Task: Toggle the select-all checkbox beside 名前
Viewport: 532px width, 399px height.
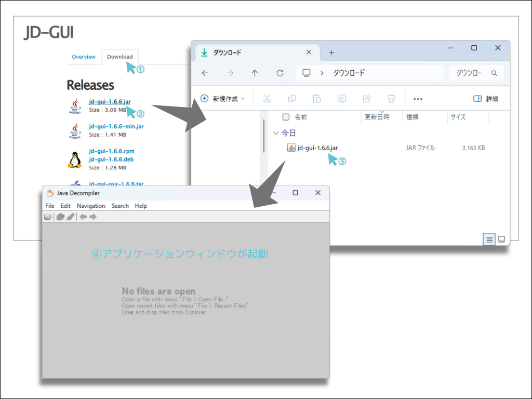Action: 285,117
